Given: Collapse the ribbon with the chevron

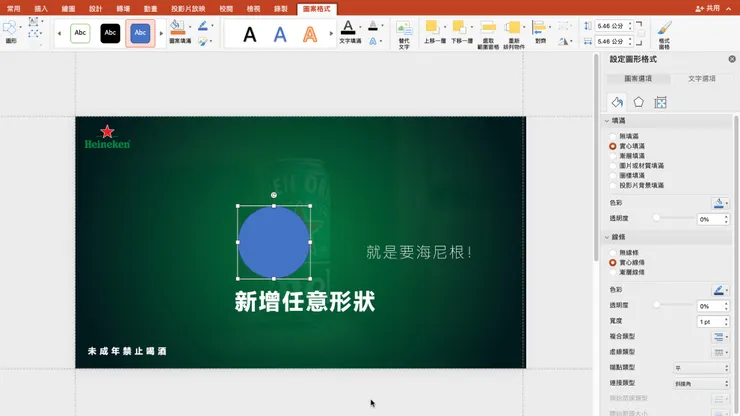Looking at the screenshot, I should (x=729, y=8).
